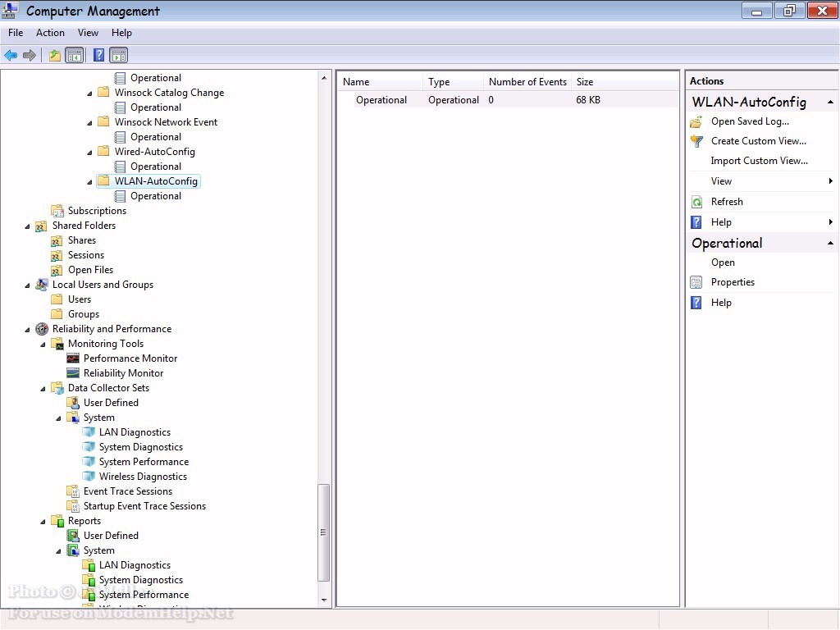Click the Local Users and Groups icon
840x630 pixels.
41,285
